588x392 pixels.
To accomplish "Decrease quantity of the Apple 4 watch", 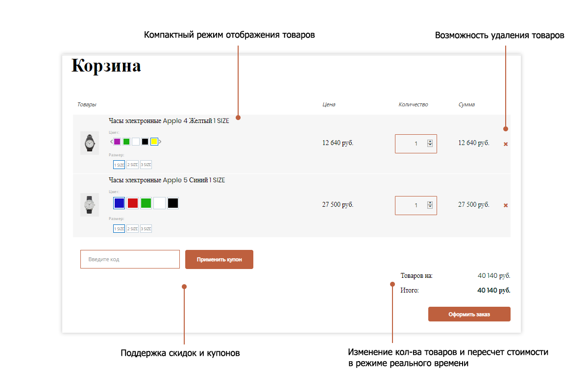I will click(430, 146).
